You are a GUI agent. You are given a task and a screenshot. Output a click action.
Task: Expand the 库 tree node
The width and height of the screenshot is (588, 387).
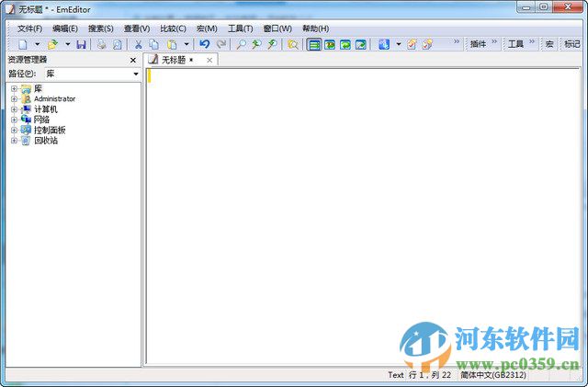click(14, 89)
